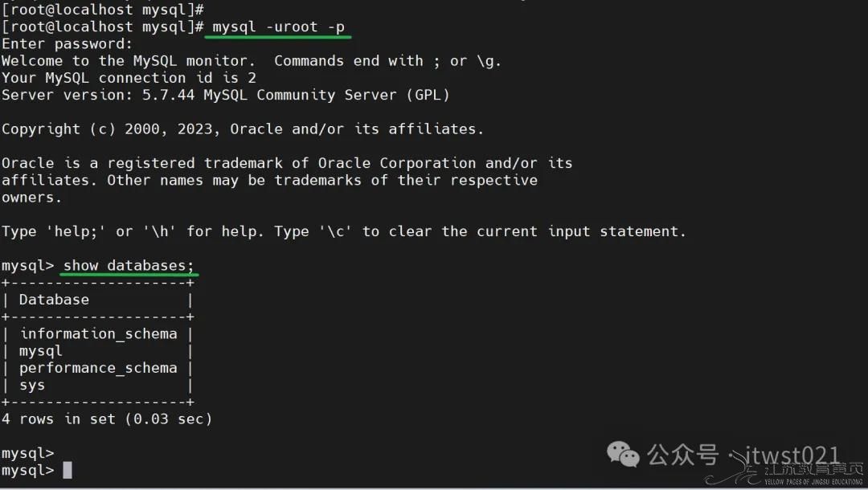Click the "sys" database entry
The image size is (868, 490).
pos(32,385)
